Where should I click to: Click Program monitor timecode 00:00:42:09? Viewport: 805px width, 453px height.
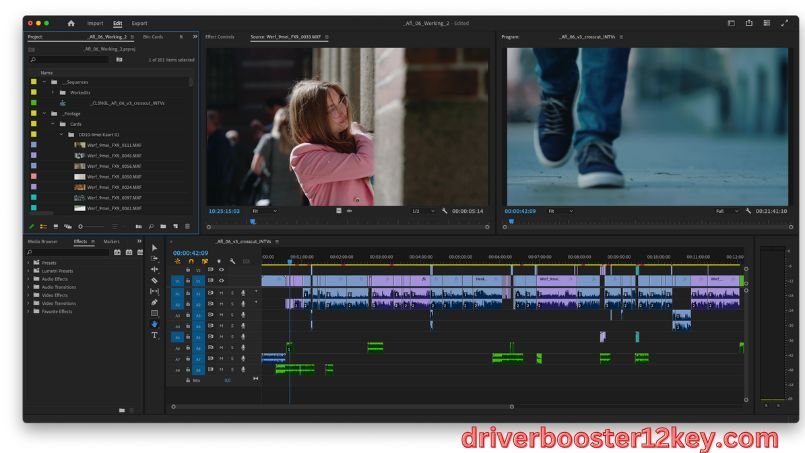tap(520, 211)
